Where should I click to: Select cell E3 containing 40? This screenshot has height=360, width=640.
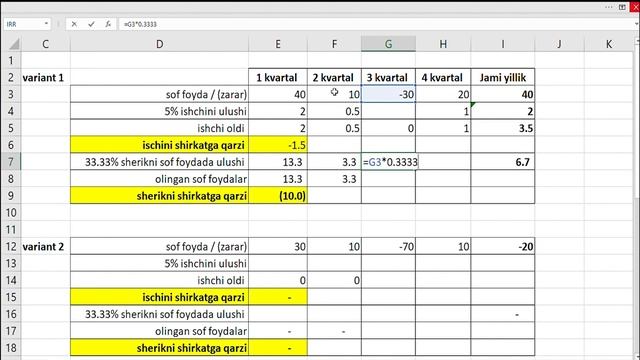tap(278, 94)
